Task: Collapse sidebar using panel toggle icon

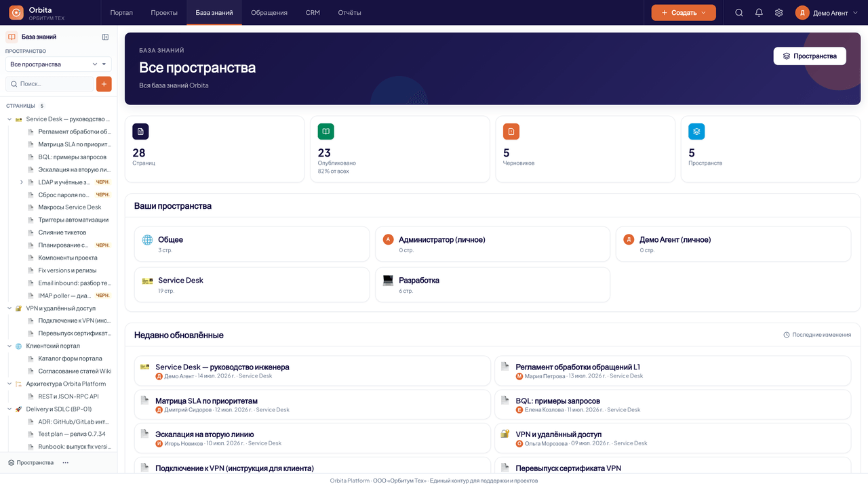Action: (105, 37)
